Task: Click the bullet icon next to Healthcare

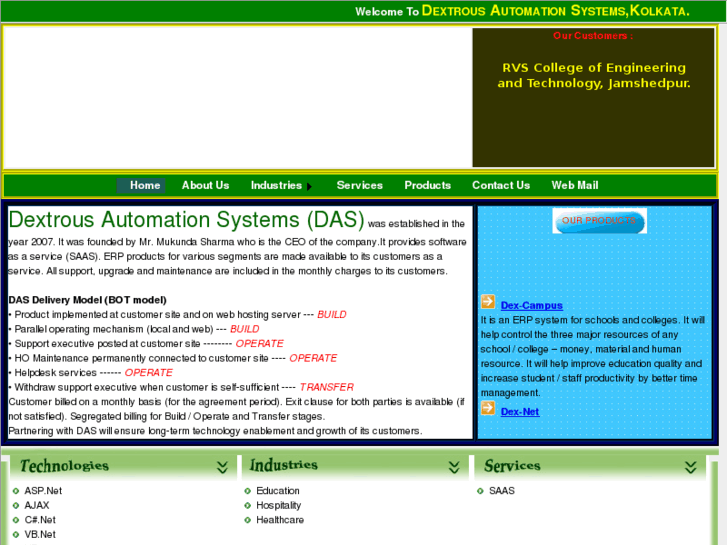Action: 248,520
